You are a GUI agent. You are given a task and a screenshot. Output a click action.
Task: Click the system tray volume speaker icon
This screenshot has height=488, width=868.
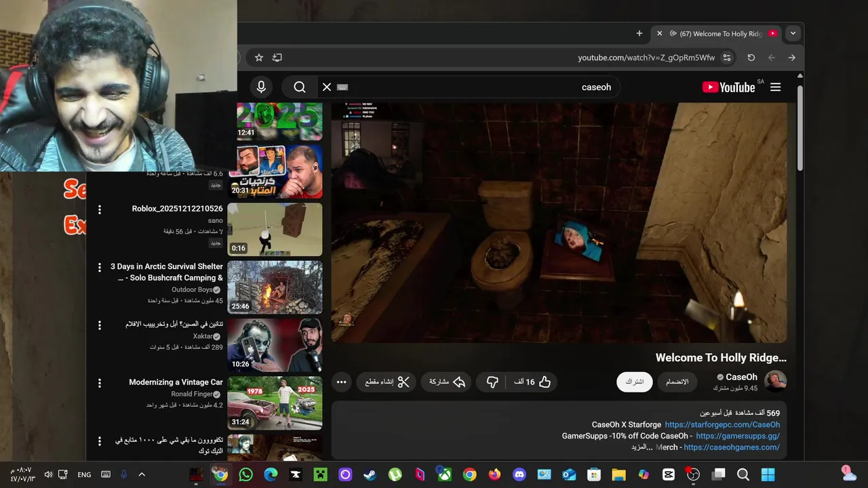point(48,474)
